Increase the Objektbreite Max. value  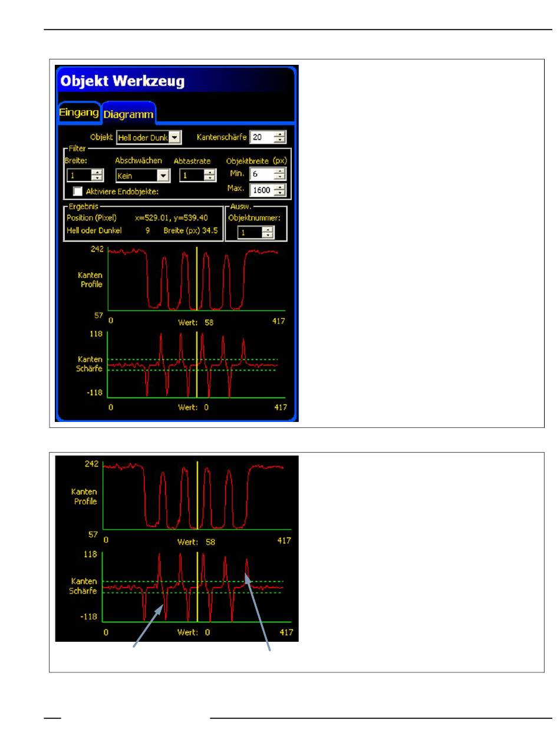pos(279,187)
